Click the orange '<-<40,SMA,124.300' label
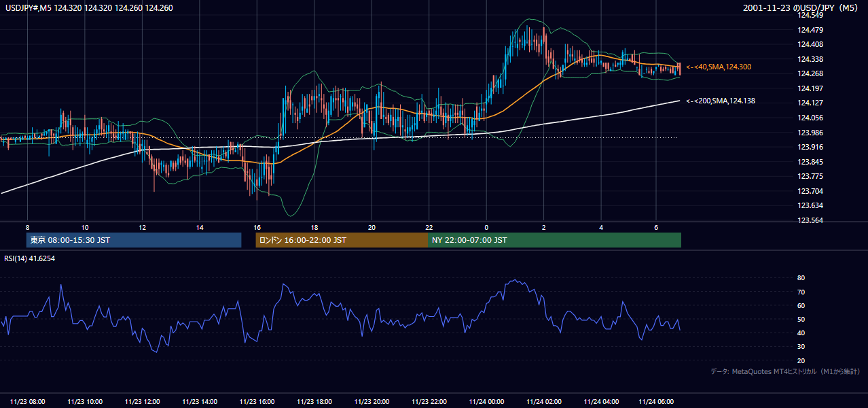The height and width of the screenshot is (408, 868). [x=718, y=67]
